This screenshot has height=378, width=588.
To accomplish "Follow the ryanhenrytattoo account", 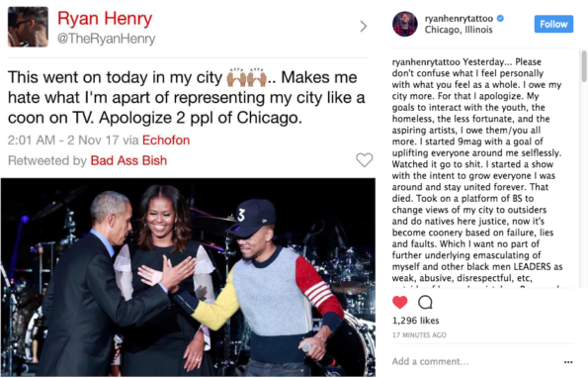I will [553, 24].
